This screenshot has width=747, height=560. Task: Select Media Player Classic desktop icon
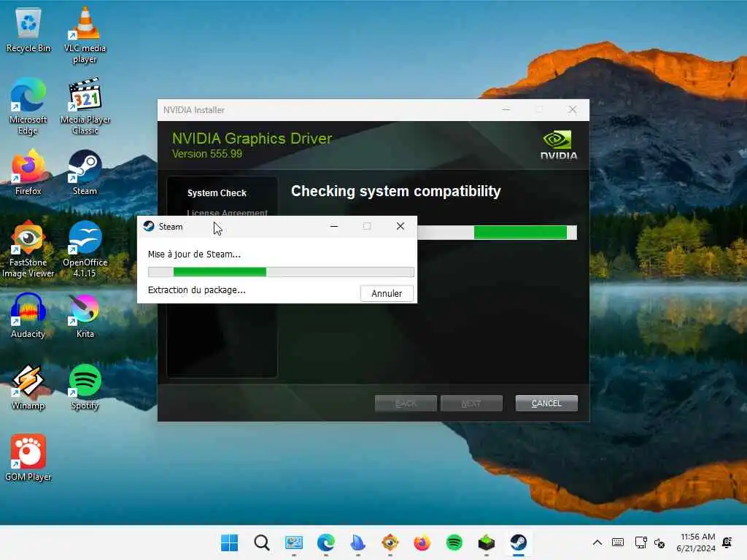[x=85, y=106]
